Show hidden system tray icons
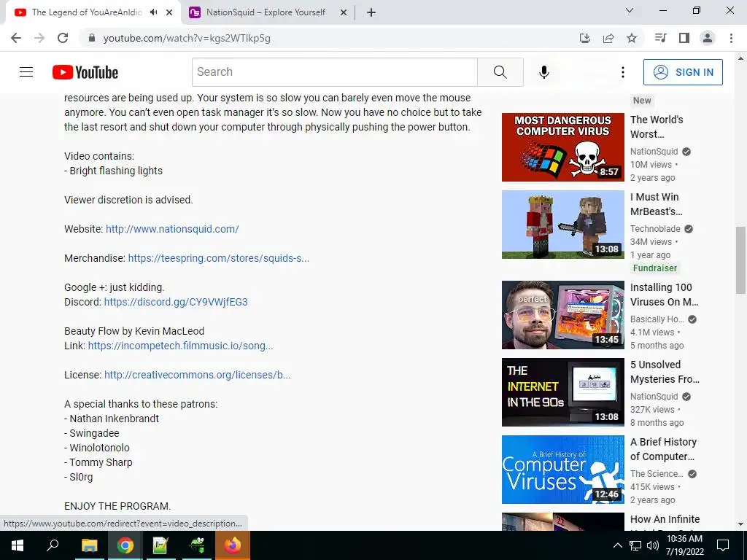747x560 pixels. coord(617,545)
